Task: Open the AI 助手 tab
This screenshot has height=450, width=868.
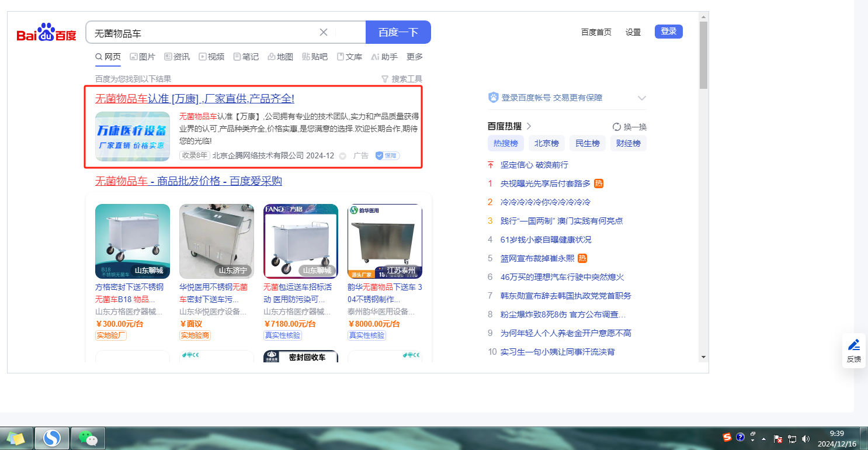Action: pyautogui.click(x=384, y=57)
